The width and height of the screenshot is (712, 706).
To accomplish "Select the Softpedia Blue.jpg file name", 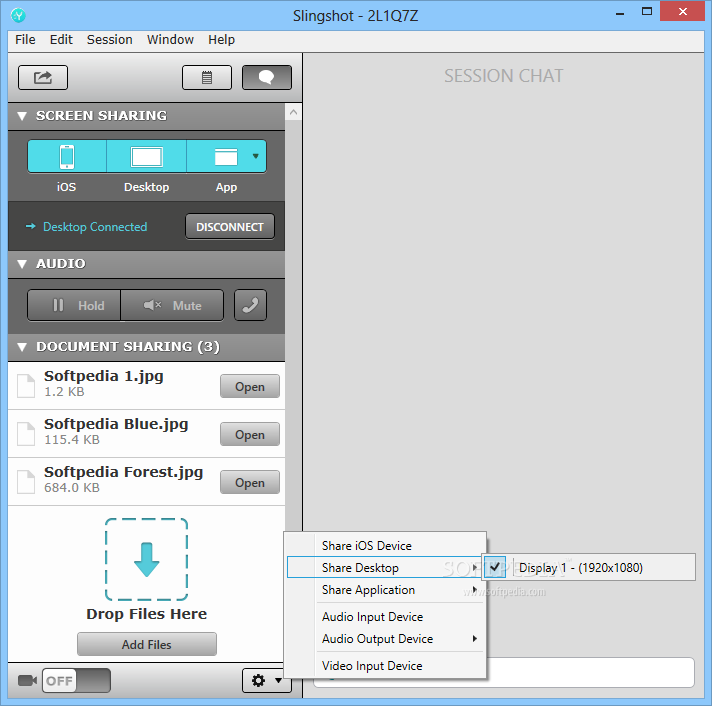I will pos(116,425).
